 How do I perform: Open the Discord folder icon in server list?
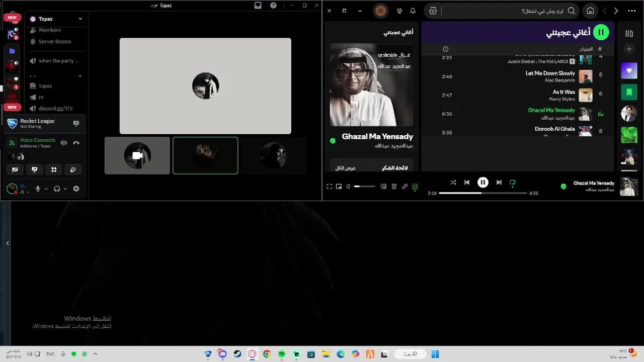pyautogui.click(x=12, y=51)
